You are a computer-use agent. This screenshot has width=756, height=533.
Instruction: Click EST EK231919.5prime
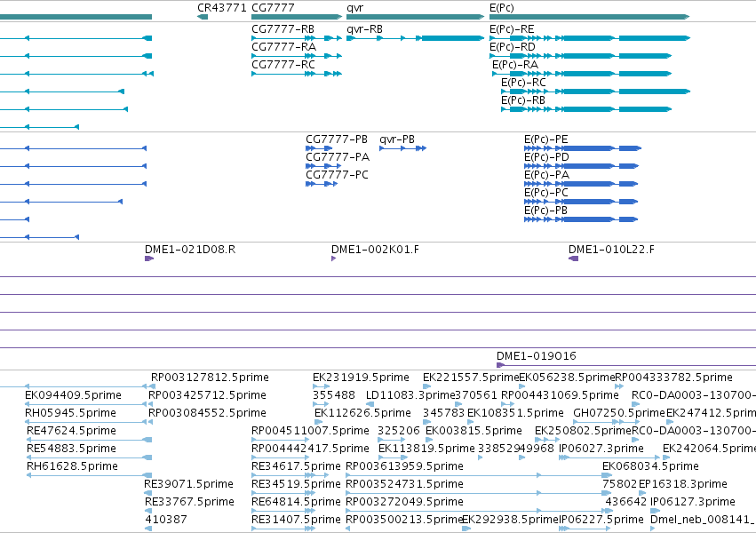[x=361, y=378]
